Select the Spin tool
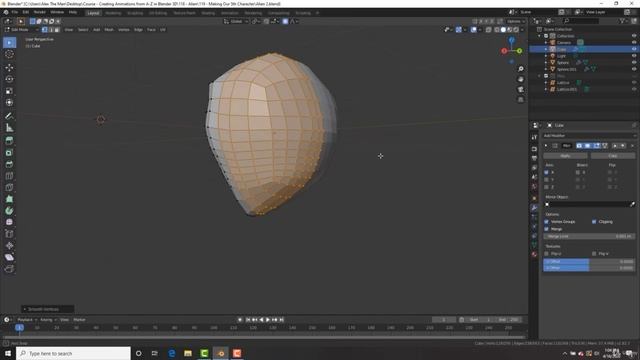 point(9,211)
